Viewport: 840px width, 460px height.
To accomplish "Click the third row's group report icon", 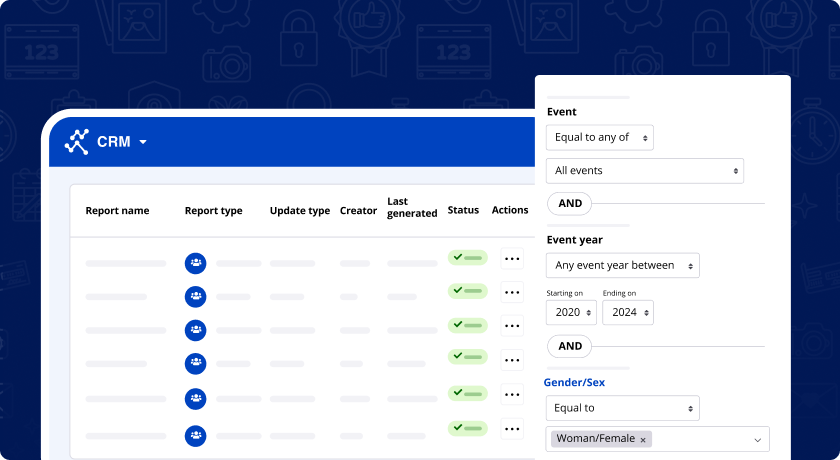I will click(195, 330).
